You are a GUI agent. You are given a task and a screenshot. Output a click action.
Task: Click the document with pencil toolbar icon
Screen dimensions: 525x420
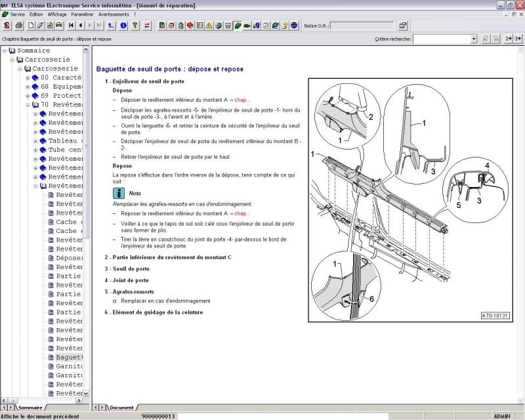[x=40, y=26]
